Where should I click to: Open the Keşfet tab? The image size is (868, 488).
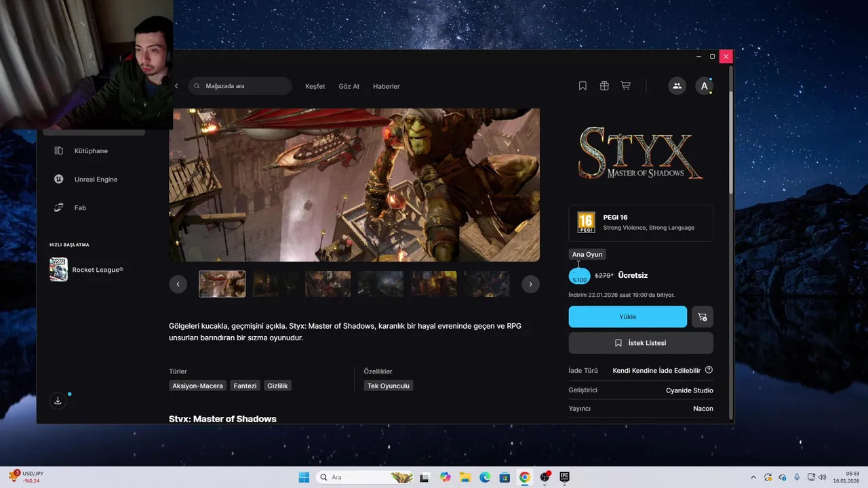click(x=315, y=86)
